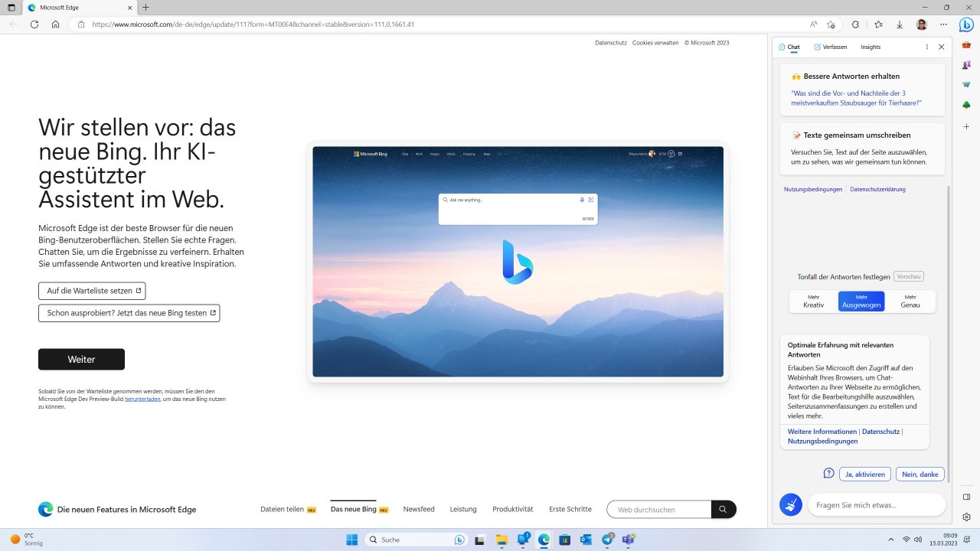Click the new topic broom button
The height and width of the screenshot is (551, 980).
(791, 504)
